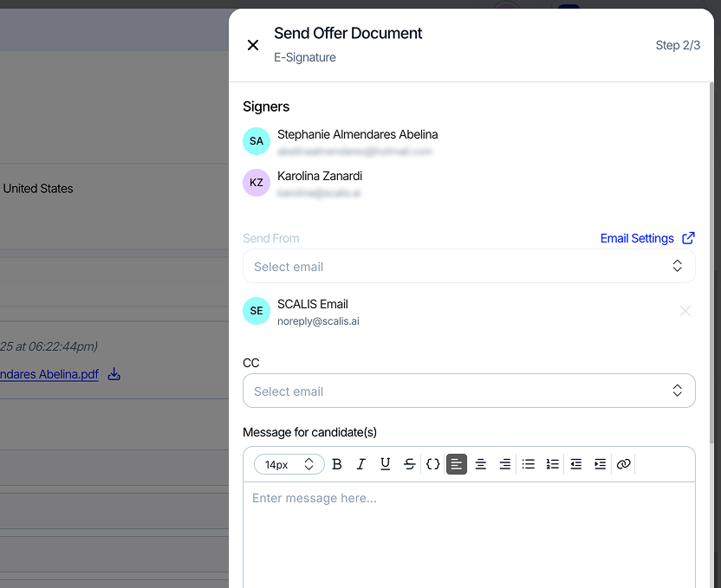Viewport: 721px width, 588px height.
Task: Insert a variable with curly braces icon
Action: 433,464
